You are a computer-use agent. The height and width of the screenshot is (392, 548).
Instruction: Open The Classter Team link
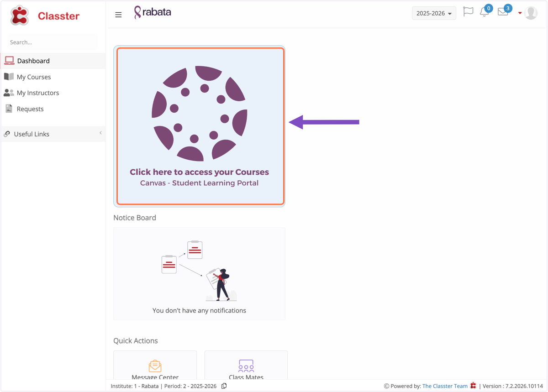445,386
